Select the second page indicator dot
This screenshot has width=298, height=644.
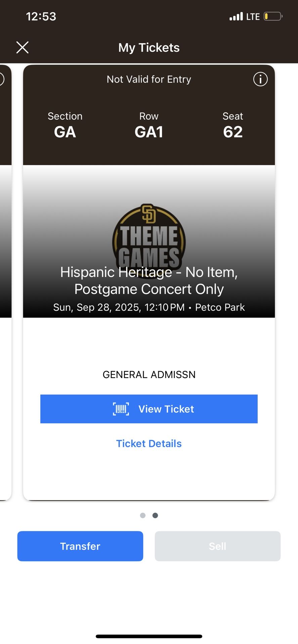pos(155,516)
